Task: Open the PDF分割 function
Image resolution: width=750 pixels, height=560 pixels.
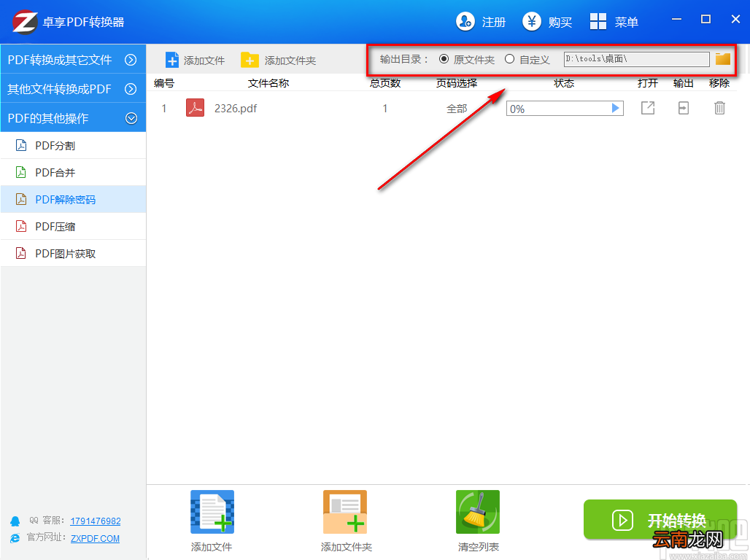Action: click(x=73, y=145)
